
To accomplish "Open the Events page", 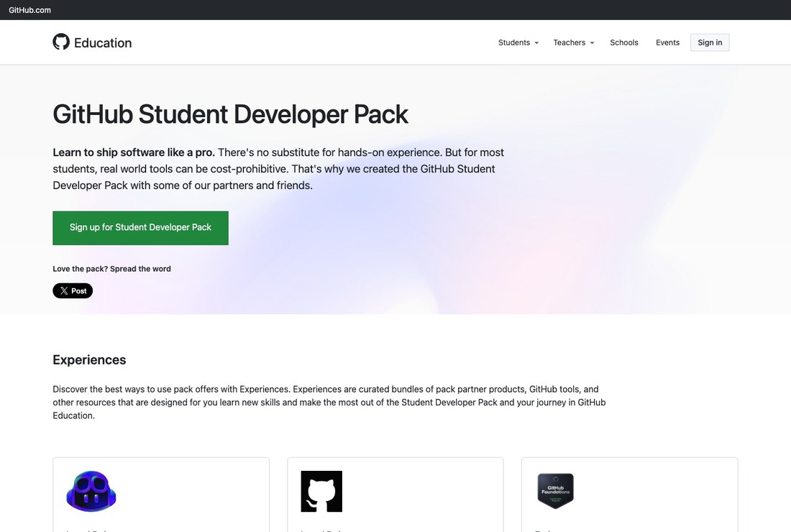I will point(667,42).
